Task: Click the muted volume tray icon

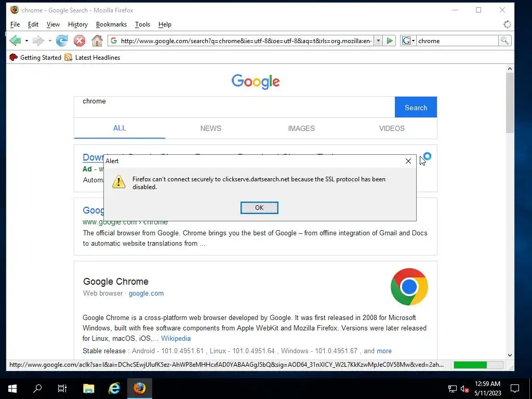Action: (465, 389)
